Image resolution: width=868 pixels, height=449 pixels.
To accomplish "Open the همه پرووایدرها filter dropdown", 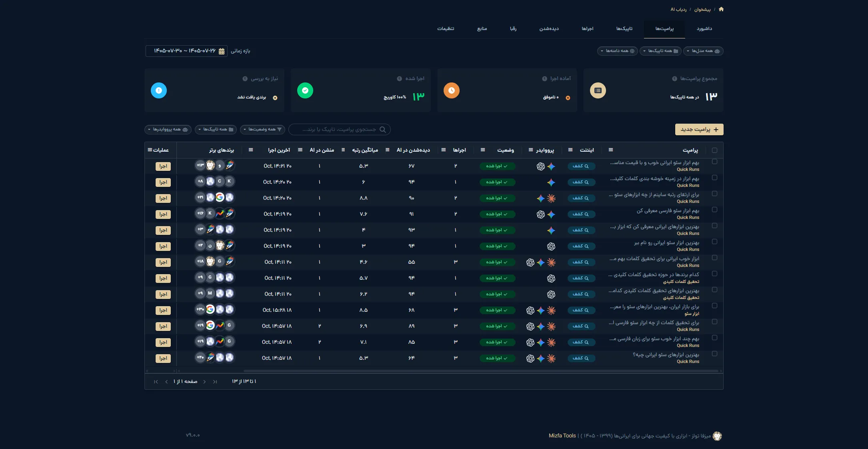I will pos(168,130).
